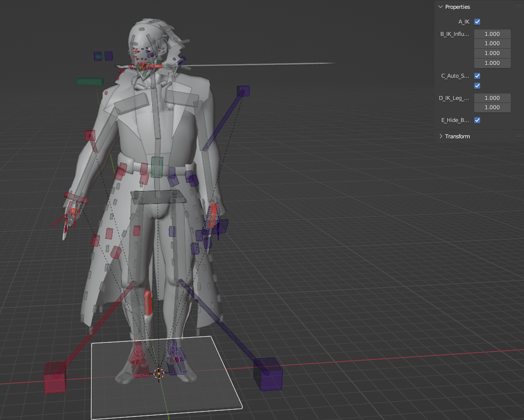Select the large red cube knee pole target
The image size is (524, 420).
click(55, 377)
